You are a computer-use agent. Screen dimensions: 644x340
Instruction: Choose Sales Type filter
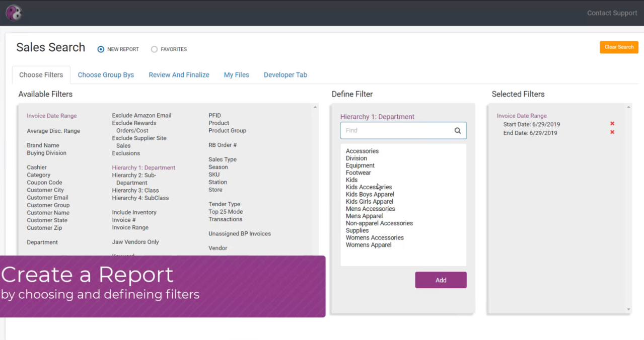[223, 159]
